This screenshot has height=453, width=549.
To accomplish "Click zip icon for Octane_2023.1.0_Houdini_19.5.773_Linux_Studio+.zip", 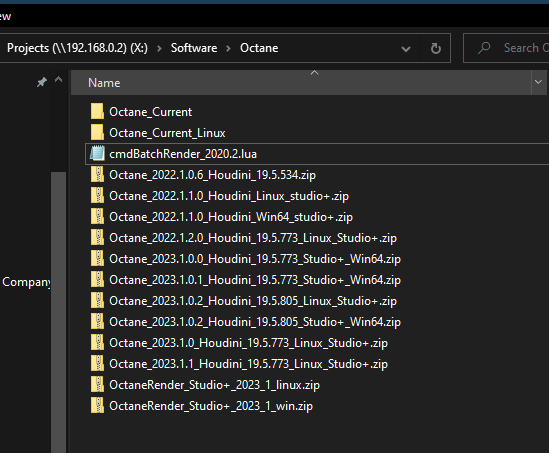I will (x=97, y=343).
